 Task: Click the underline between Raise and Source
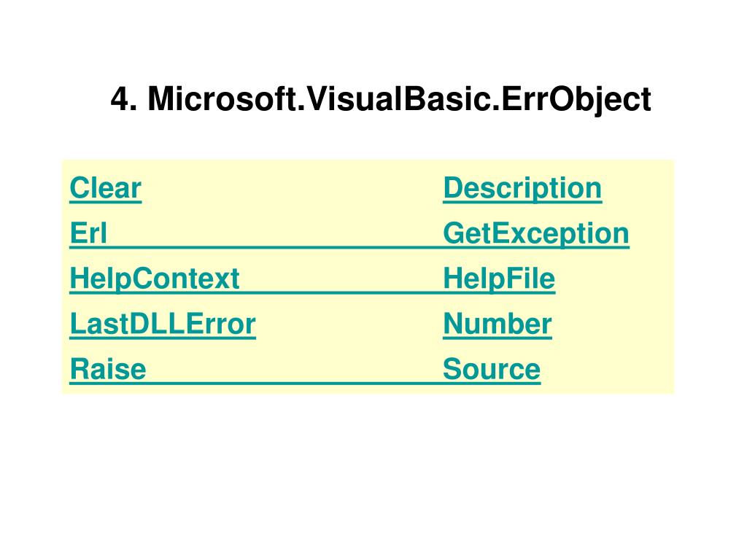point(295,383)
